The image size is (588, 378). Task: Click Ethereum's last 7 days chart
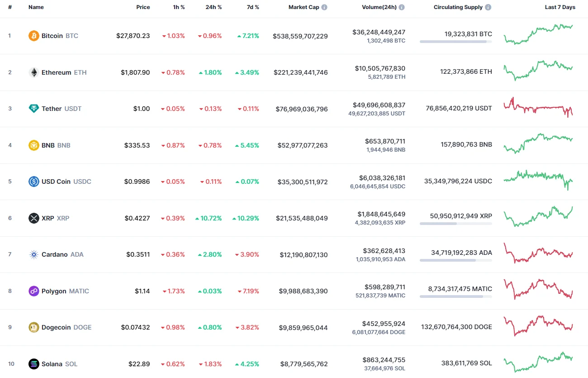pos(538,72)
